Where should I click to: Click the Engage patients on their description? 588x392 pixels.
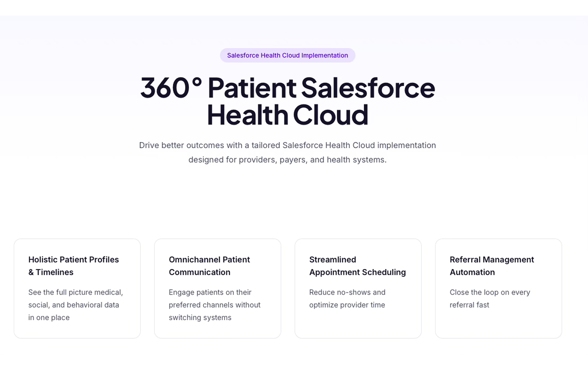point(214,305)
